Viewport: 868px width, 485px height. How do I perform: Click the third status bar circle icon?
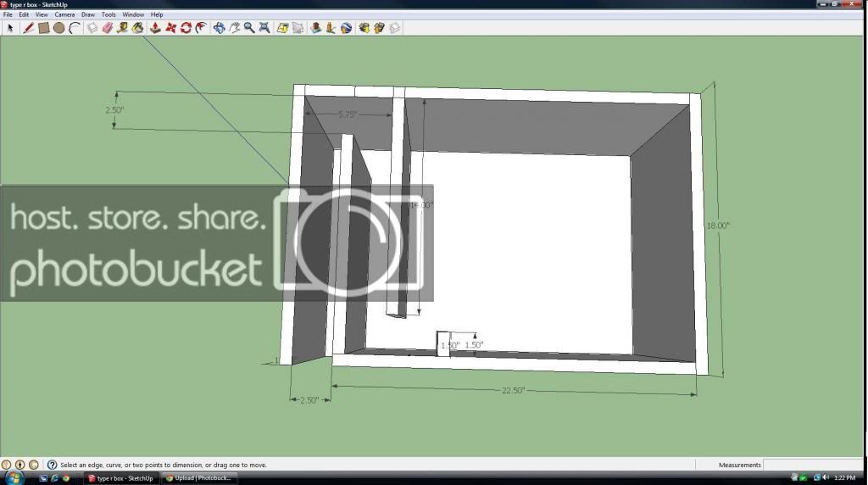[x=34, y=465]
